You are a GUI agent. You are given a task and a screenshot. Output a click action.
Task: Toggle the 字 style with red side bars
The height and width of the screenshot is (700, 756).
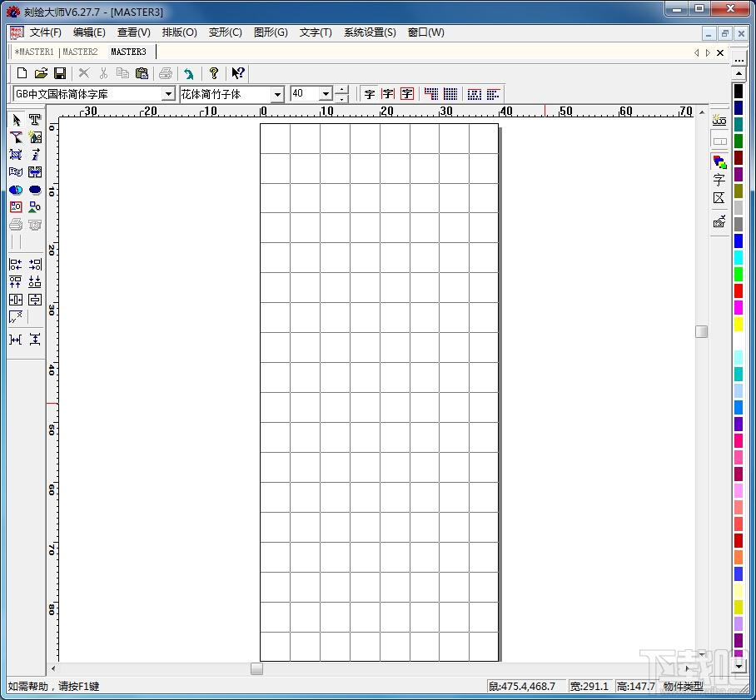point(388,94)
